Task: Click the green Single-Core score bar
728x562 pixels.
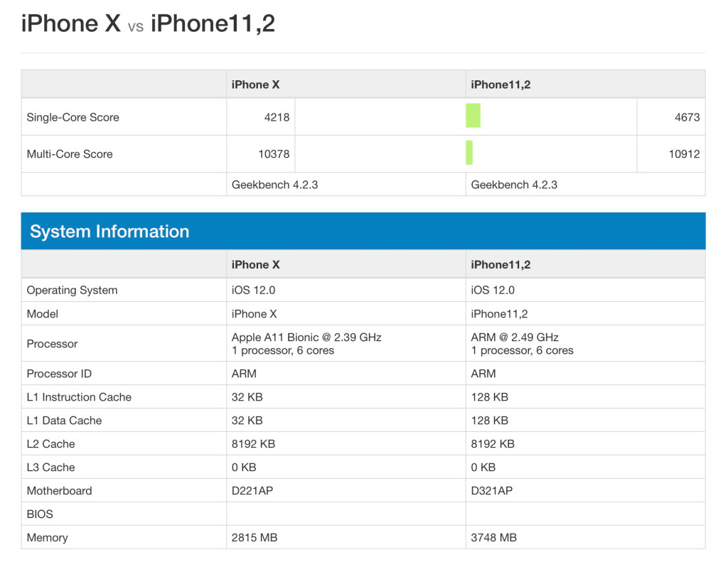Action: tap(473, 116)
